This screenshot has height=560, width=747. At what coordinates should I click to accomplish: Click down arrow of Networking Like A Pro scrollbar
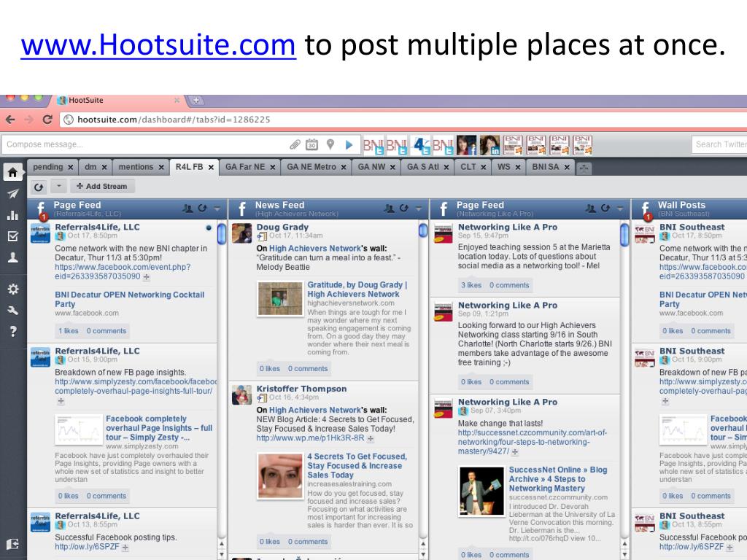624,555
